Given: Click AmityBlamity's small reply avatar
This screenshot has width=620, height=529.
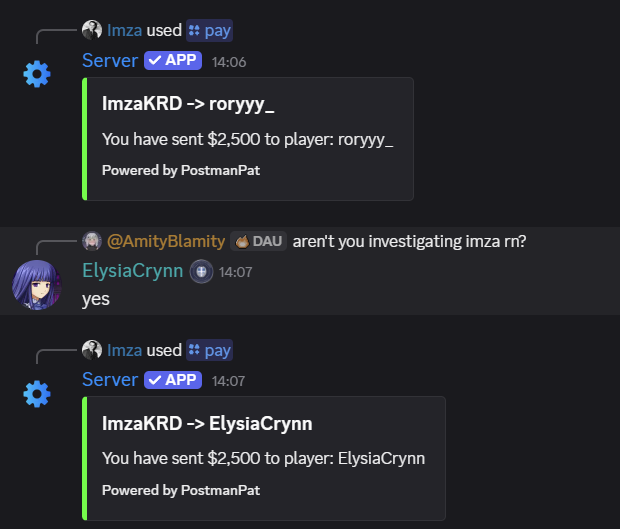Looking at the screenshot, I should (x=92, y=241).
